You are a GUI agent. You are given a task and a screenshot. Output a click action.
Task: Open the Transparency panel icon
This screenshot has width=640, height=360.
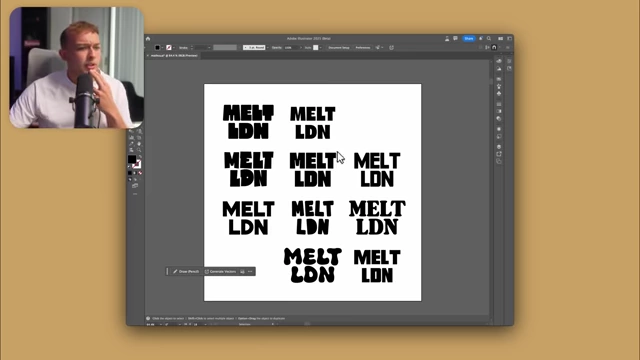[499, 118]
